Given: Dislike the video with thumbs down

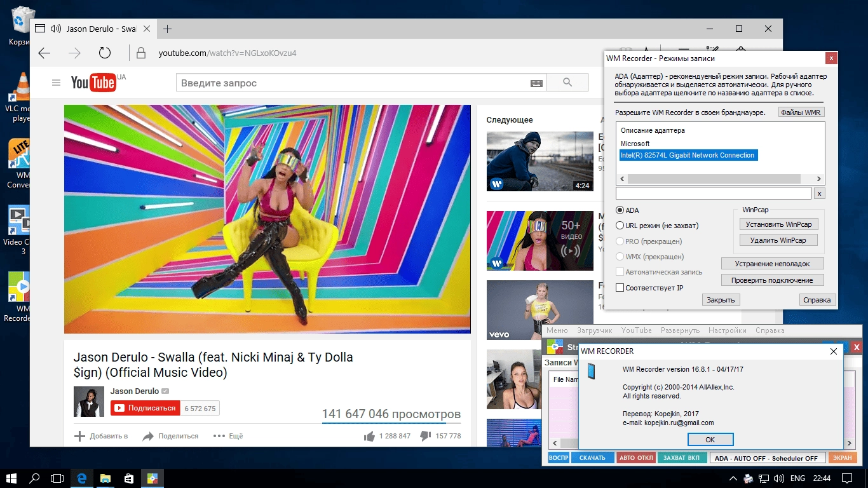Looking at the screenshot, I should (425, 436).
